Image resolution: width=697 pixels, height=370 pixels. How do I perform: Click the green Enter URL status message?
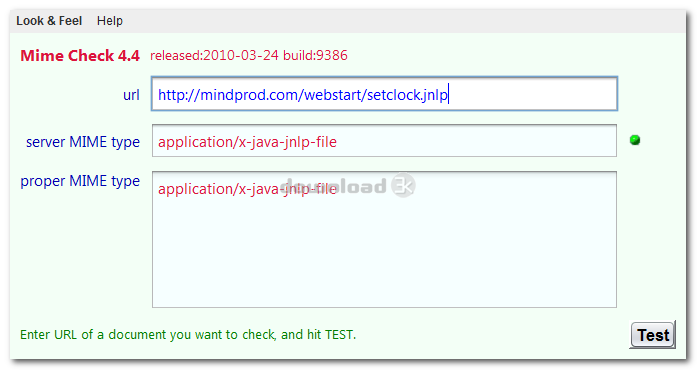pyautogui.click(x=188, y=334)
